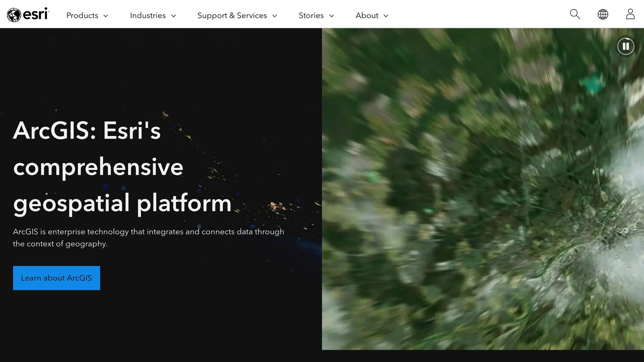Open the user account sign-in icon
The width and height of the screenshot is (644, 362).
point(630,14)
